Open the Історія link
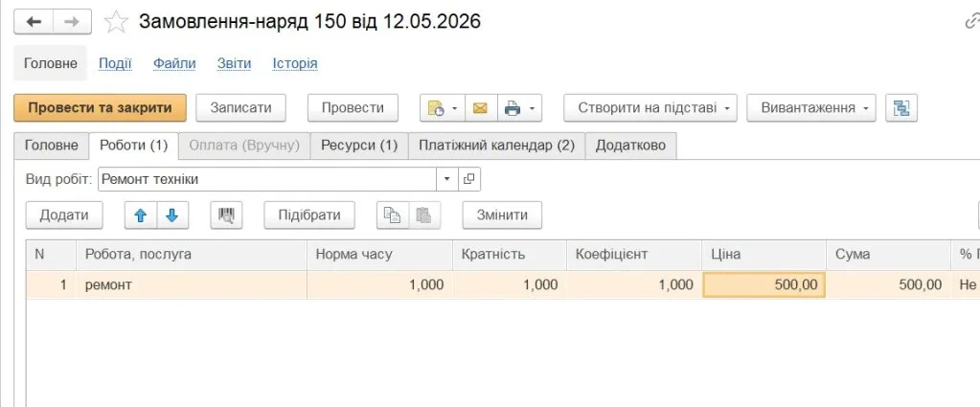The height and width of the screenshot is (407, 980). (x=295, y=63)
